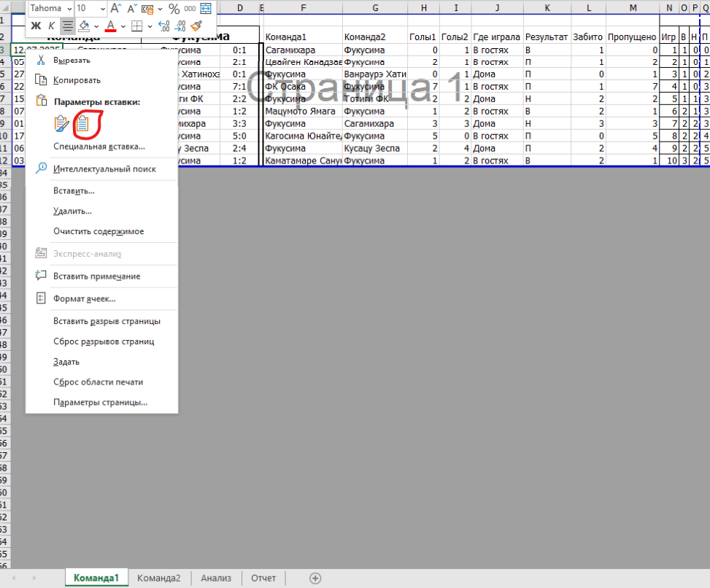Click the score cell 5:0
Viewport: 710px width, 588px height.
(x=239, y=136)
